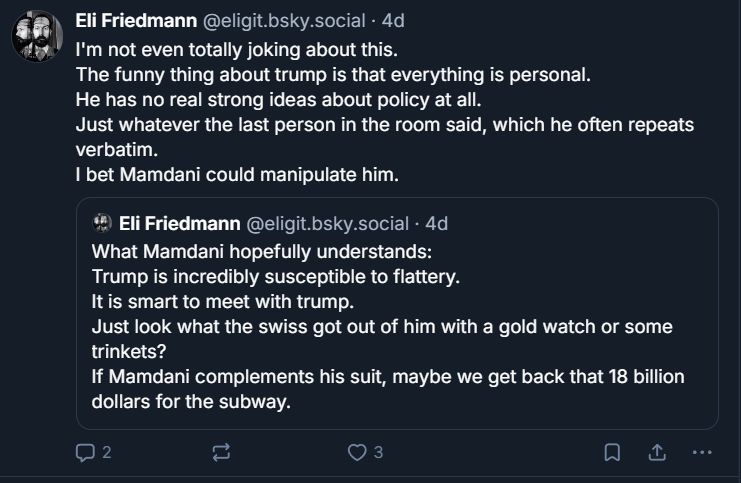Viewport: 741px width, 483px height.
Task: Click the share arrow icon
Action: click(x=658, y=453)
